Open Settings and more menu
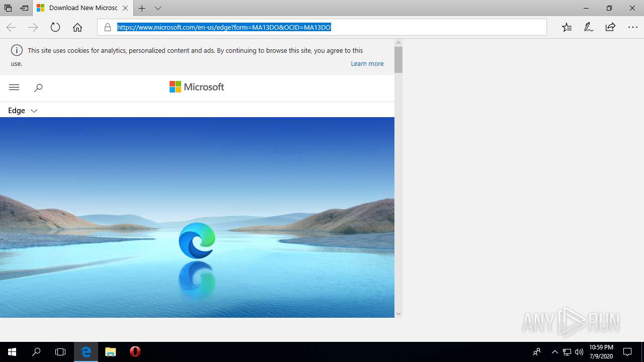 (x=632, y=27)
